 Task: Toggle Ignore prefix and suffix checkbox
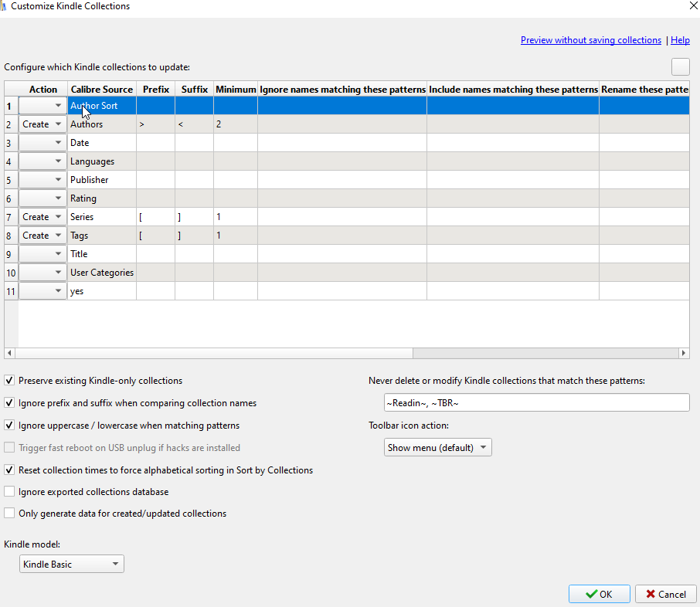coord(9,403)
